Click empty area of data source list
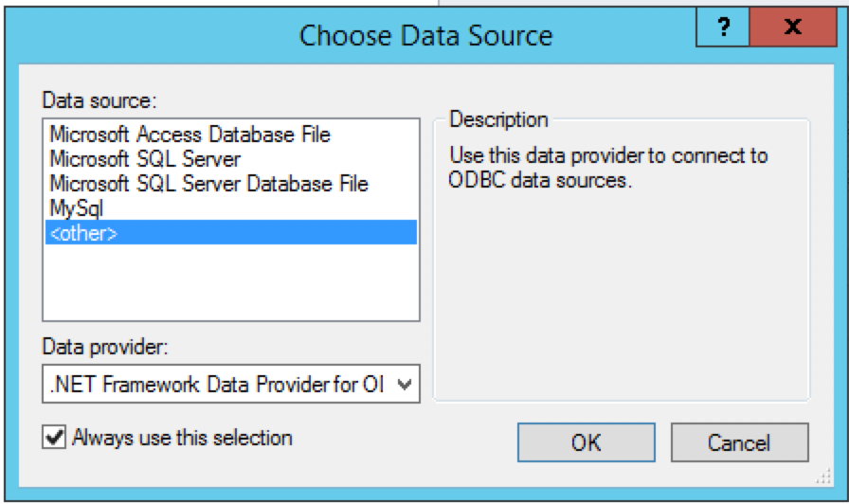 click(231, 281)
